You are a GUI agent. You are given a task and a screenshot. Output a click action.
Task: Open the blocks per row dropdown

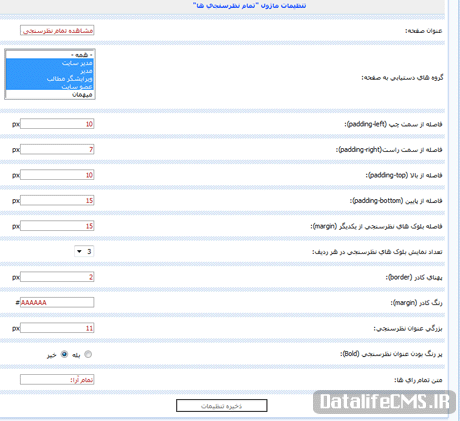84,251
